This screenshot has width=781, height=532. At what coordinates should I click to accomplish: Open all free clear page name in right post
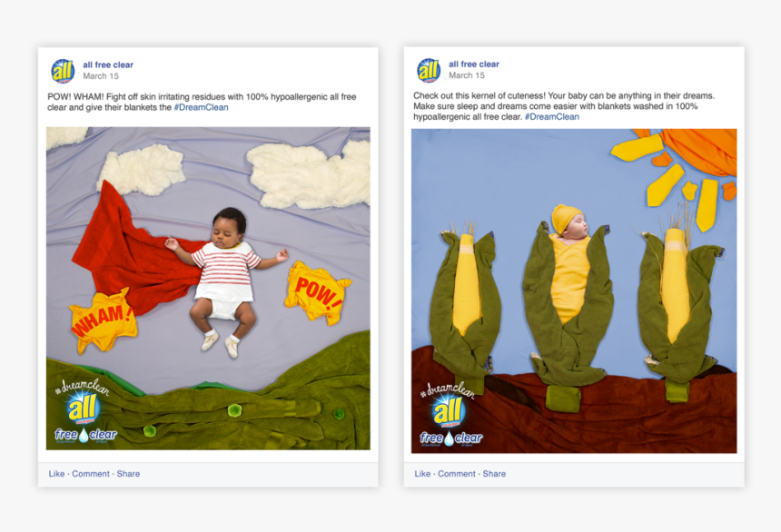474,64
